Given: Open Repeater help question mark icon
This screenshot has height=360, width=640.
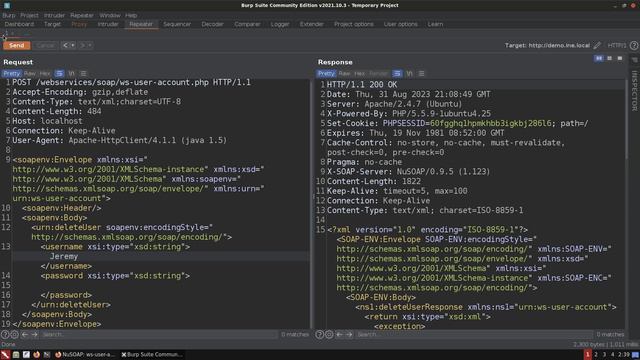Looking at the screenshot, I should pyautogui.click(x=634, y=45).
